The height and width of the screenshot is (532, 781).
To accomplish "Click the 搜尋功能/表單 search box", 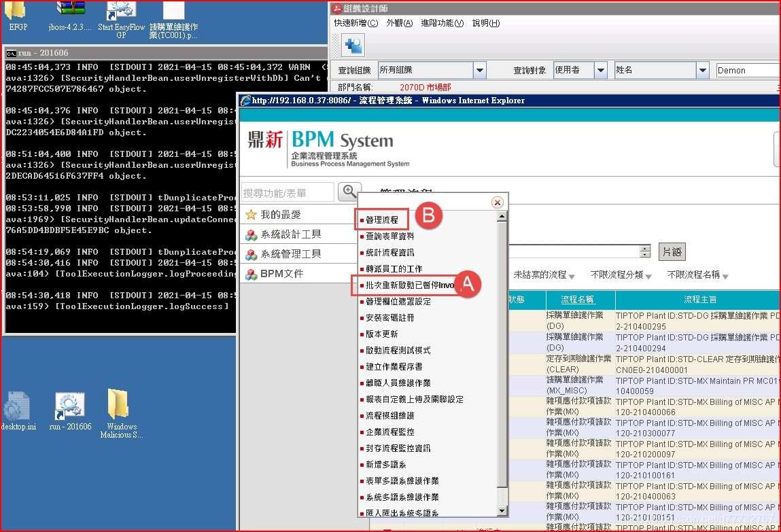I will pyautogui.click(x=288, y=192).
